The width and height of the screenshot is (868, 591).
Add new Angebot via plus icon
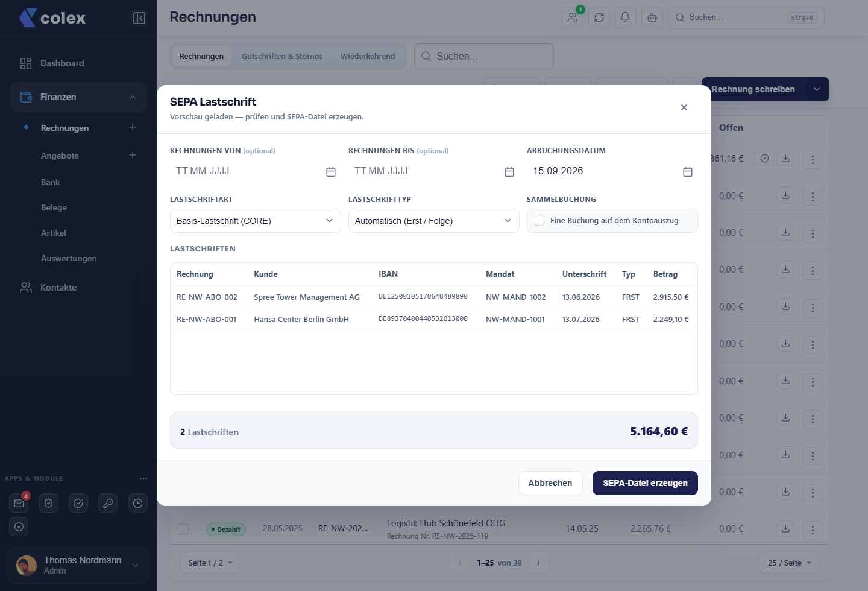pyautogui.click(x=133, y=155)
